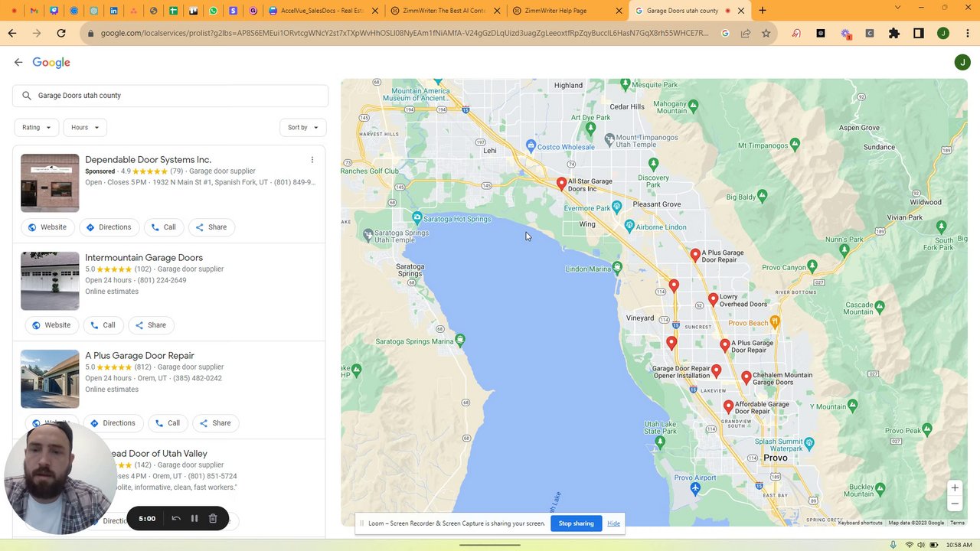Select the Affordable Garage Door Repair map pin
This screenshot has width=980, height=551.
point(728,407)
